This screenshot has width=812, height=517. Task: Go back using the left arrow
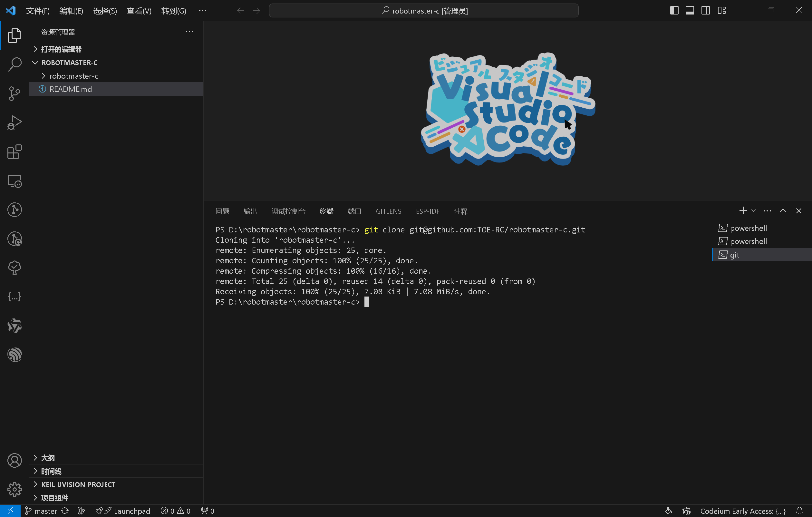tap(240, 10)
